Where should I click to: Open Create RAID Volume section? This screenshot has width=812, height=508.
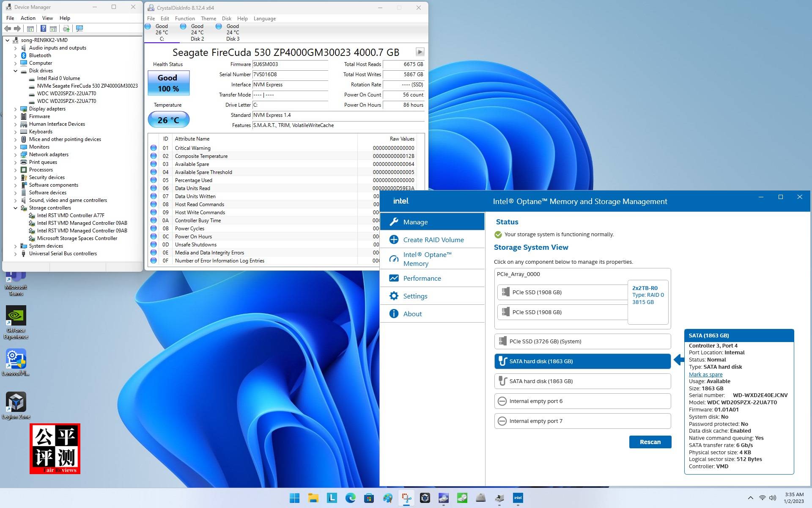[433, 240]
